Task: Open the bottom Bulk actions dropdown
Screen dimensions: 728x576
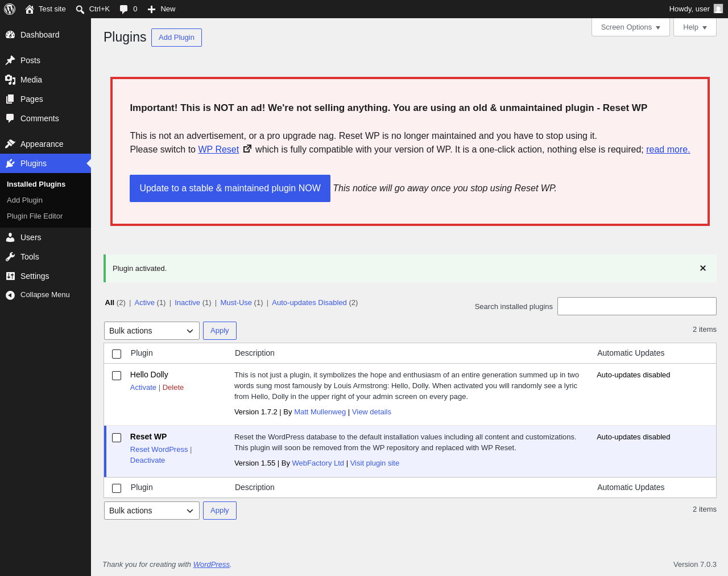Action: (x=152, y=511)
